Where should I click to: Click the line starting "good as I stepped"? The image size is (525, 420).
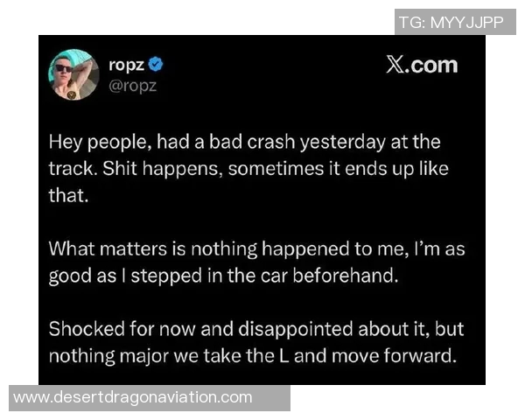(x=225, y=276)
